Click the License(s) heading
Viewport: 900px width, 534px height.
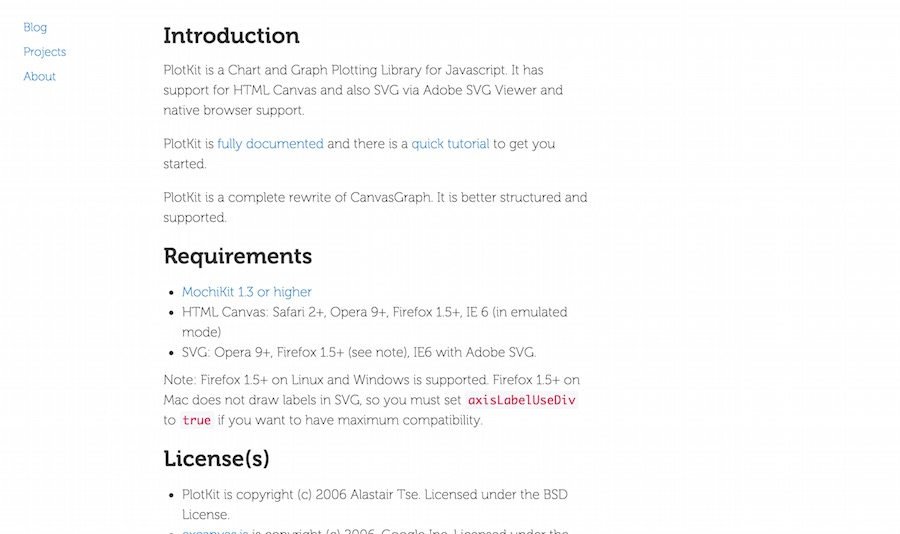point(216,459)
